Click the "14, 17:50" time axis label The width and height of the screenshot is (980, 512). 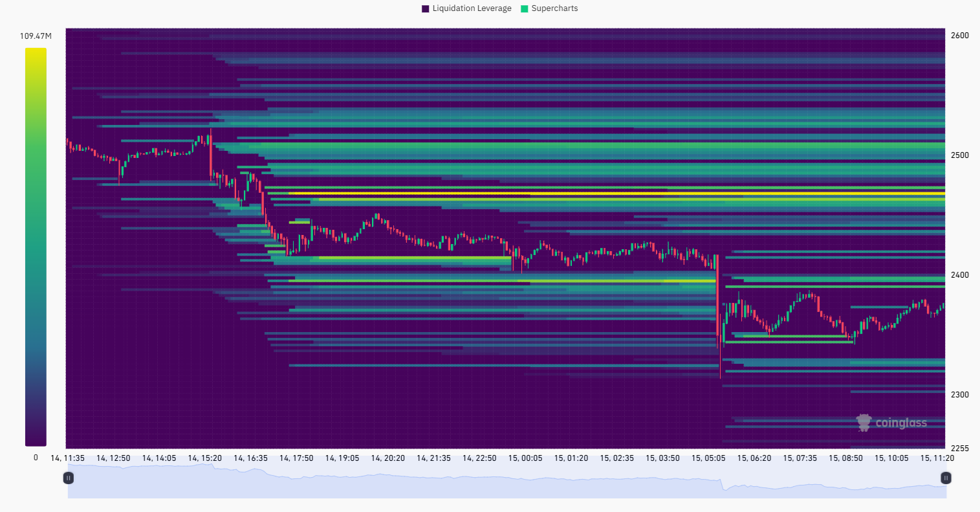click(296, 458)
